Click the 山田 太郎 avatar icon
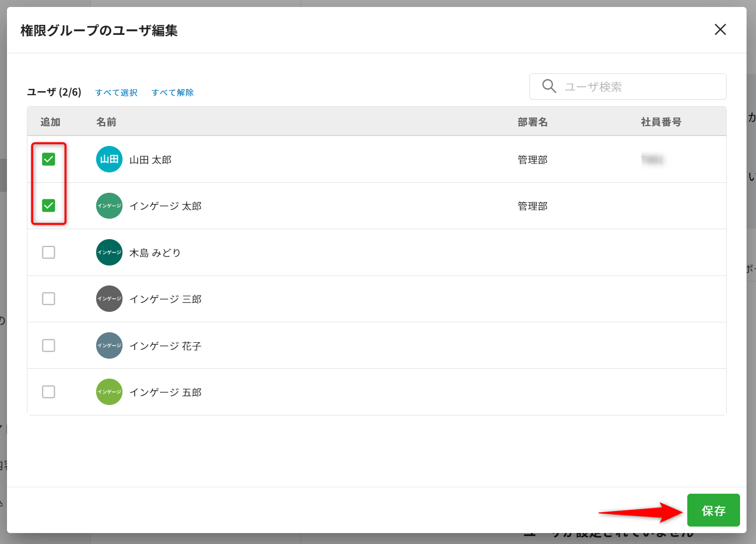Image resolution: width=756 pixels, height=544 pixels. 109,159
